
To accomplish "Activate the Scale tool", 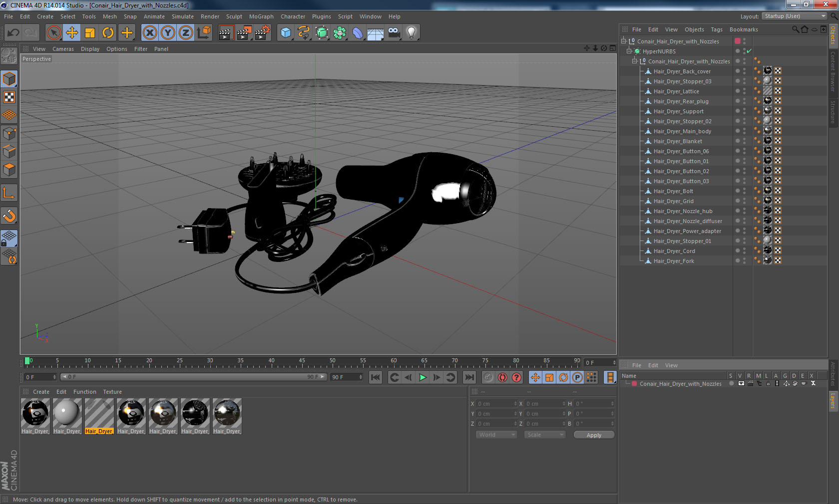I will (90, 33).
